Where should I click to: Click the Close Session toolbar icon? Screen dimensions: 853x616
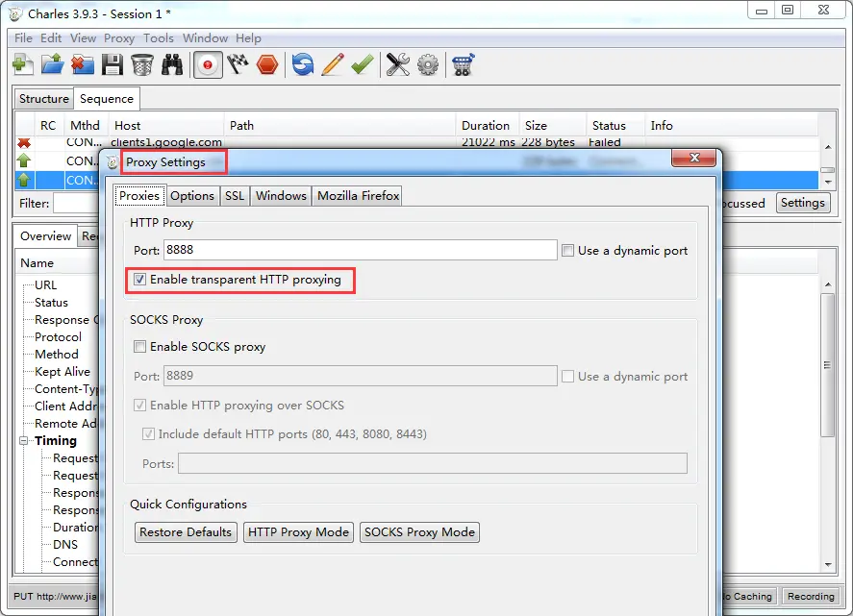(82, 64)
